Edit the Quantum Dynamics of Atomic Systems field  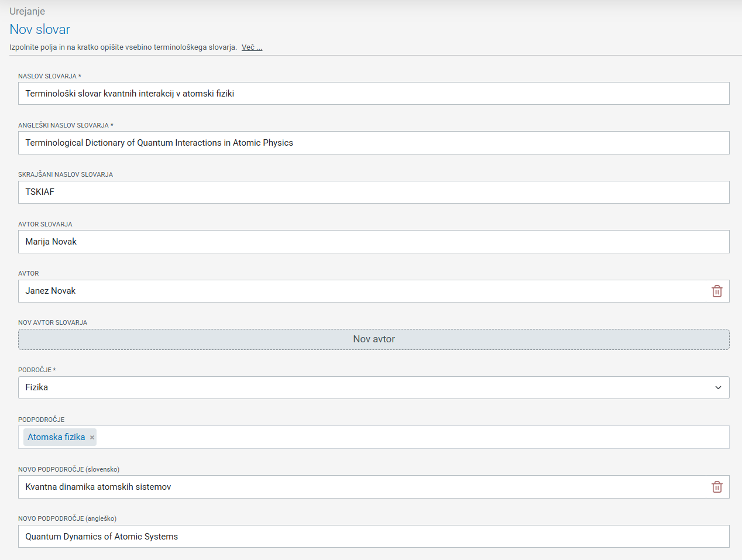coord(373,537)
